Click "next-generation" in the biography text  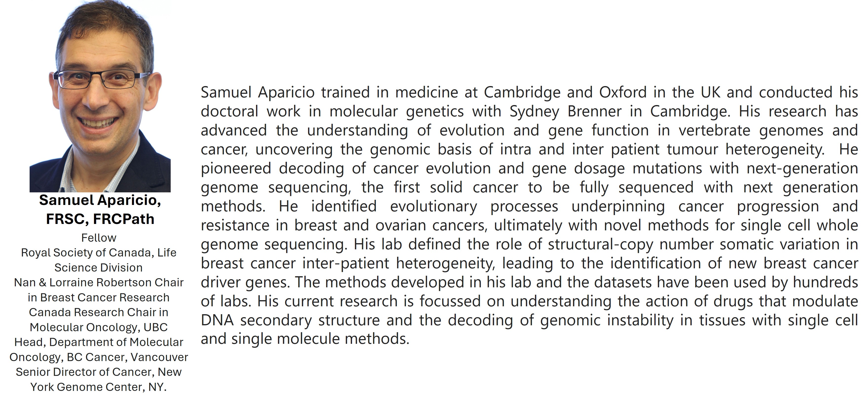[x=802, y=168]
